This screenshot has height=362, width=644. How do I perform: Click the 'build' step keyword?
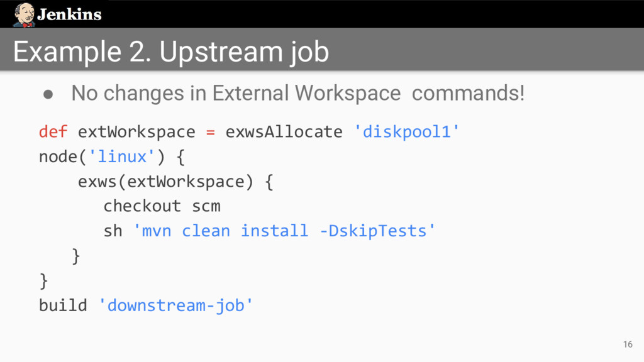pos(63,305)
